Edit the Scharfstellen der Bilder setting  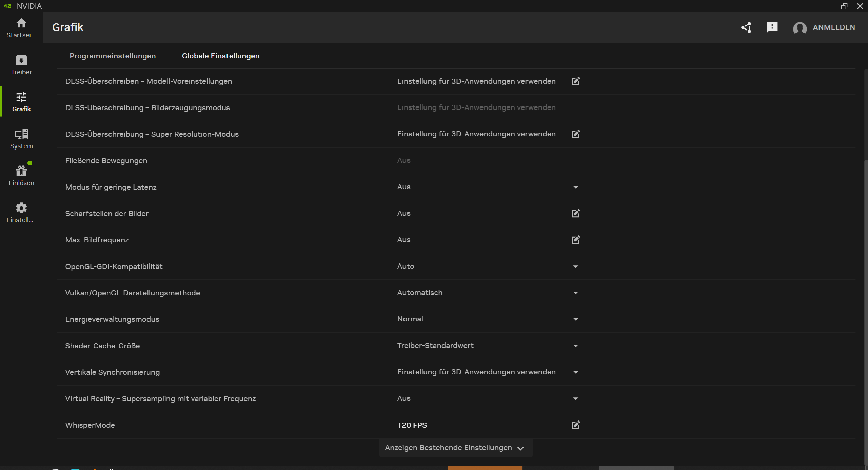tap(575, 214)
